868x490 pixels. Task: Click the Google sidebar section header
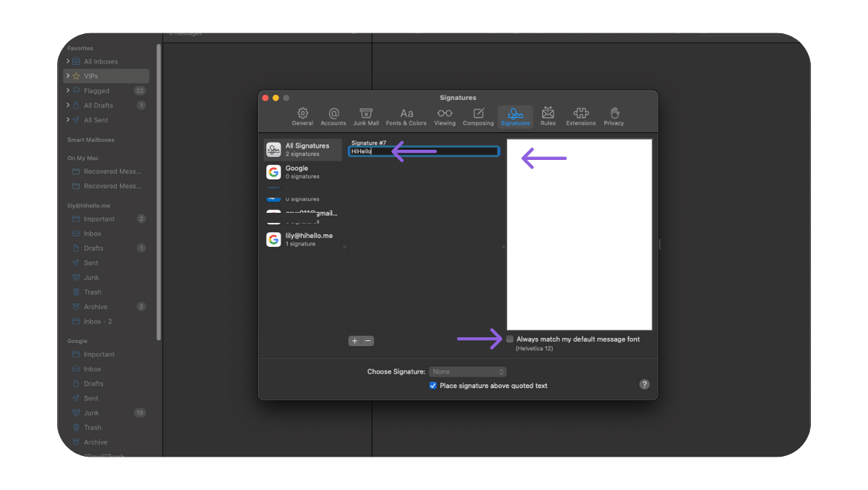(77, 341)
